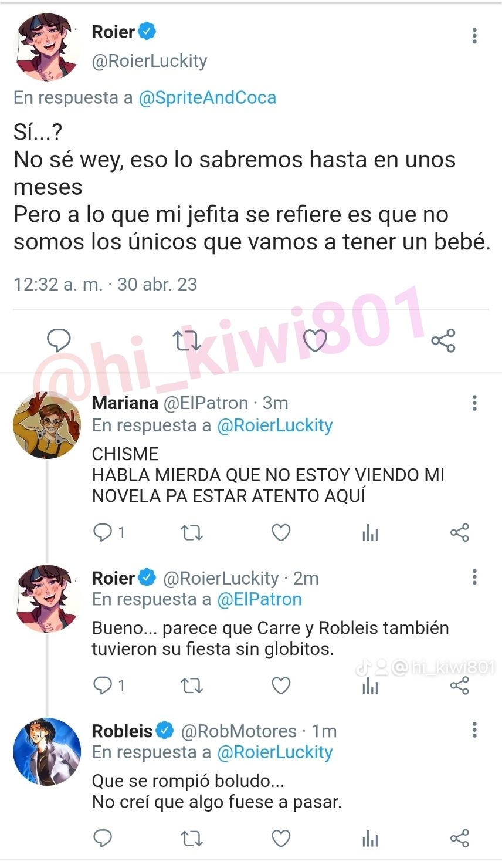Image resolution: width=502 pixels, height=868 pixels.
Task: Reply to Robleis's tweet
Action: click(x=103, y=839)
